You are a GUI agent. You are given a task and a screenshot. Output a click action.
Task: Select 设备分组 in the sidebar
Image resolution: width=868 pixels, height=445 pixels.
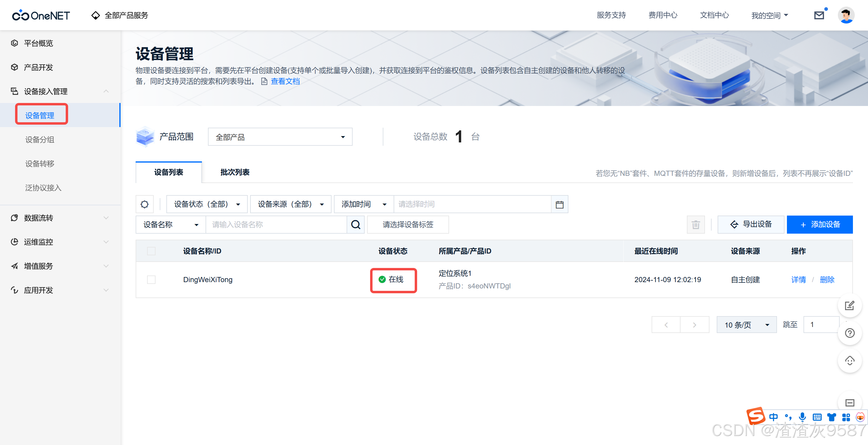[x=40, y=140]
